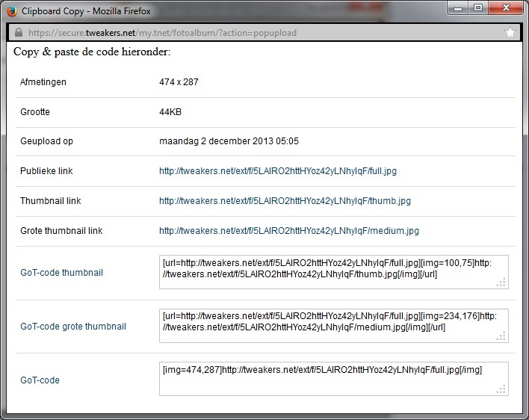Close the Clipboard Copy Firefox window
The width and height of the screenshot is (529, 420).
click(x=506, y=8)
